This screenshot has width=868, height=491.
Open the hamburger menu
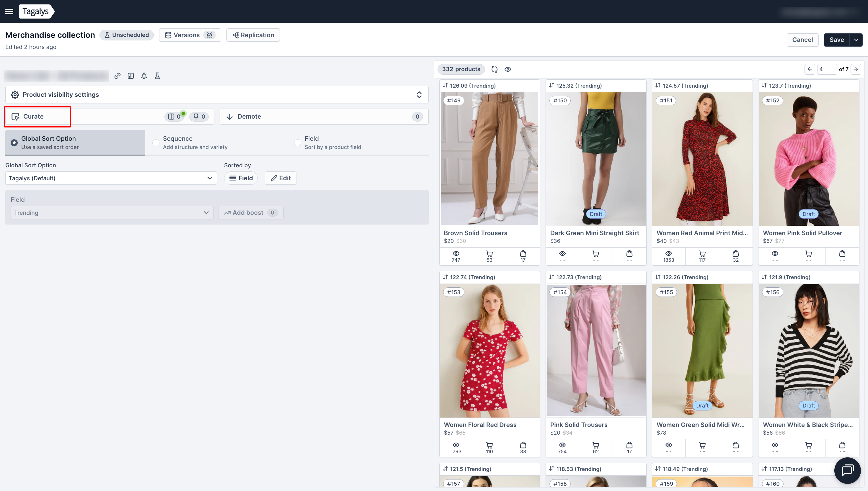[9, 12]
